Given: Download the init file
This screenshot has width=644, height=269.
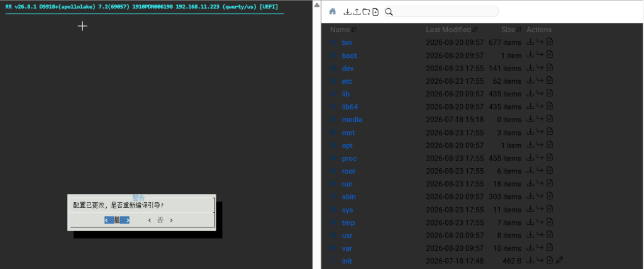Looking at the screenshot, I should pyautogui.click(x=530, y=260).
